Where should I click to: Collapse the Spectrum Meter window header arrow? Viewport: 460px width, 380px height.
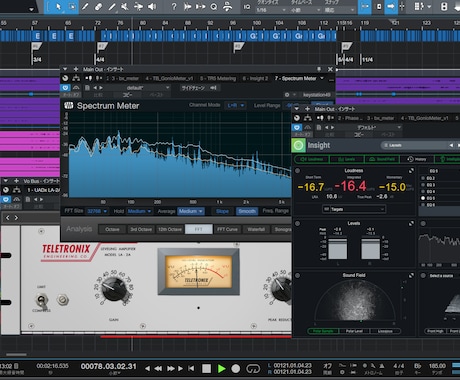click(x=65, y=69)
